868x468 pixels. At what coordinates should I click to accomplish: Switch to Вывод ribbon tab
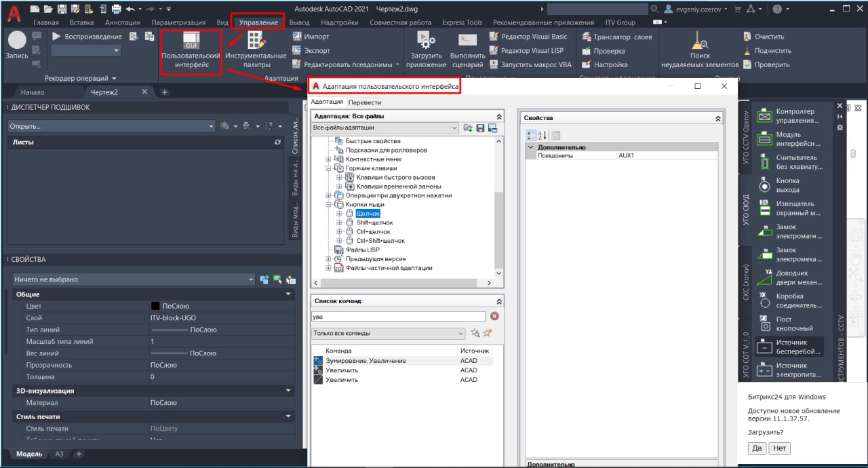(x=299, y=22)
